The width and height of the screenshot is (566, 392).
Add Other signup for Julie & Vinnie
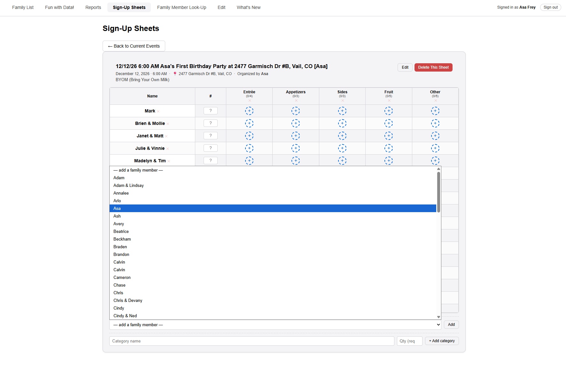[x=435, y=148]
